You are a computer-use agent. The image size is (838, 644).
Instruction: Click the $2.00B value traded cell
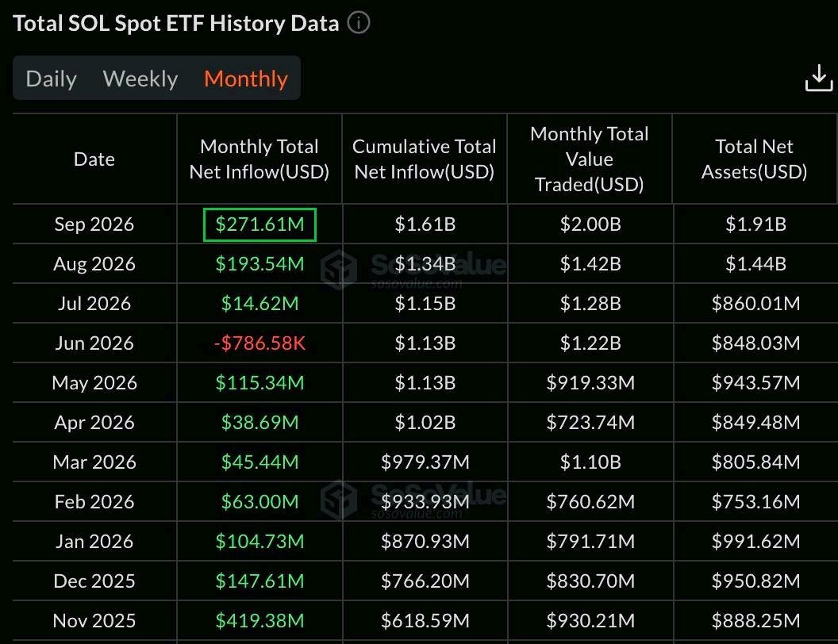pyautogui.click(x=590, y=224)
